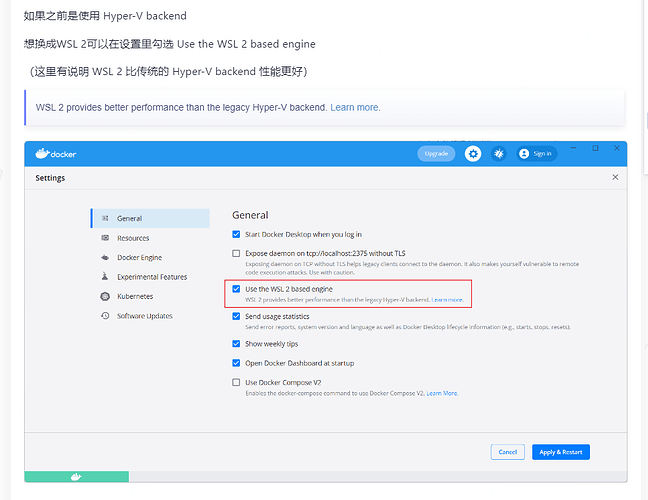This screenshot has height=500, width=648.
Task: Open Learn more link in article quote
Action: 355,107
